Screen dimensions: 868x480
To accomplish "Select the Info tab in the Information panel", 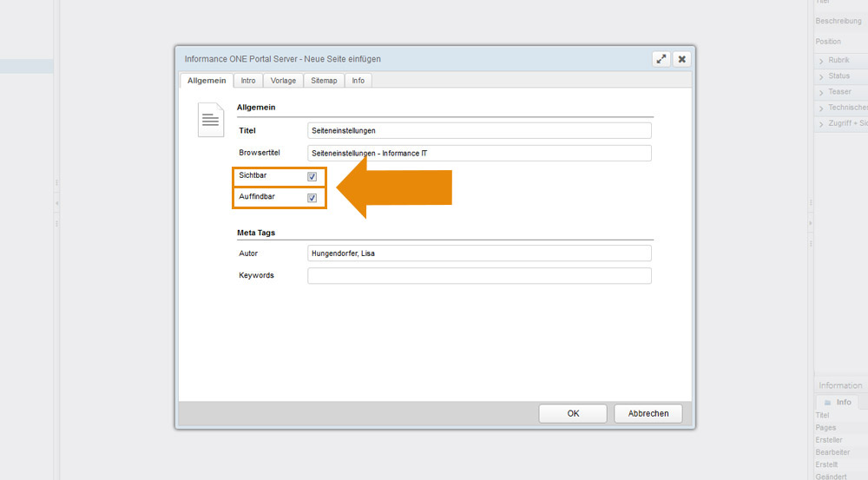I will 838,403.
